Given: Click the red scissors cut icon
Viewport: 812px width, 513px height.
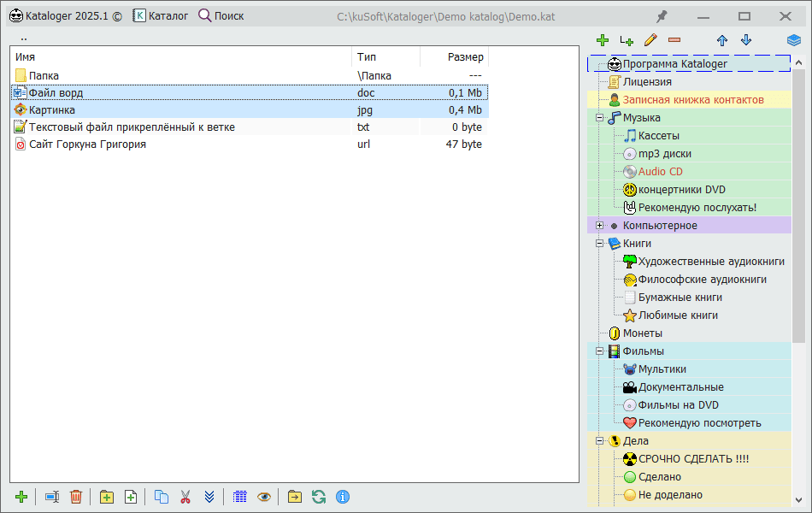Looking at the screenshot, I should pos(185,497).
